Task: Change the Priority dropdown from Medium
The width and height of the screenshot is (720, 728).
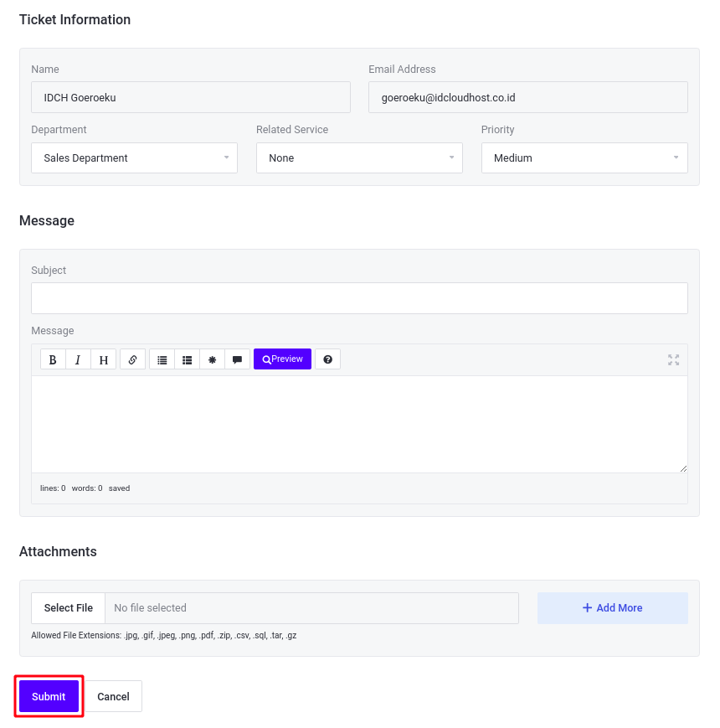Action: 584,157
